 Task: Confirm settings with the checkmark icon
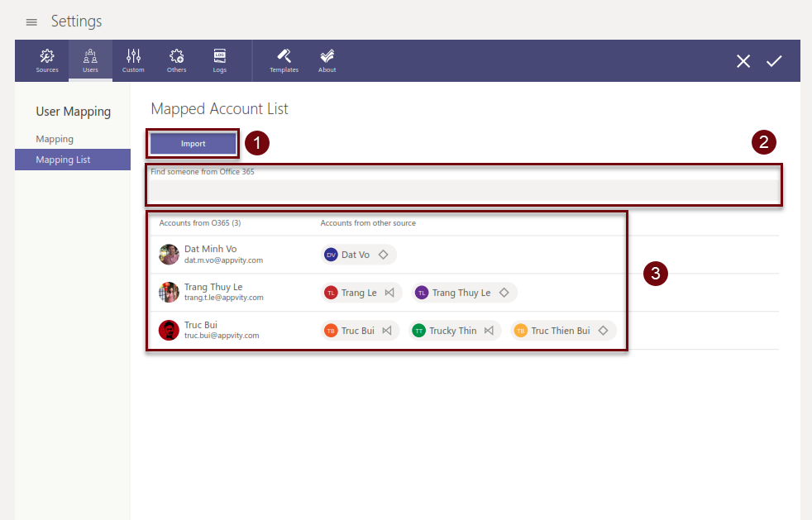pos(774,61)
